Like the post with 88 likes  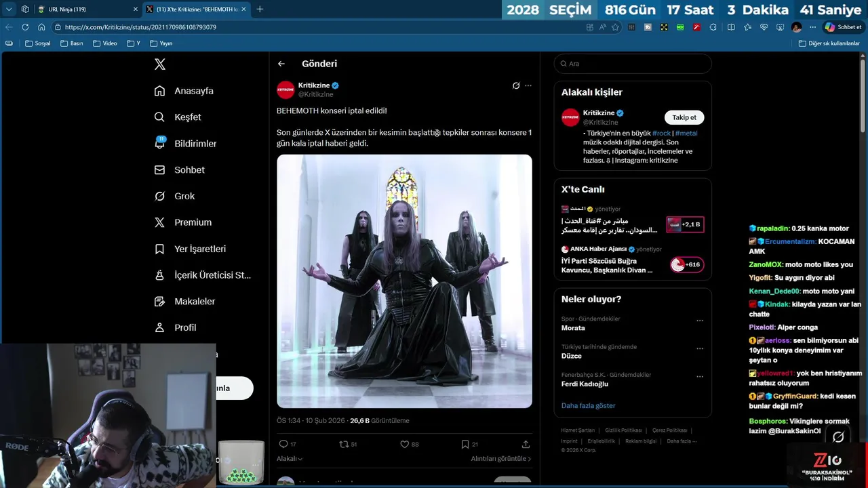(x=405, y=445)
